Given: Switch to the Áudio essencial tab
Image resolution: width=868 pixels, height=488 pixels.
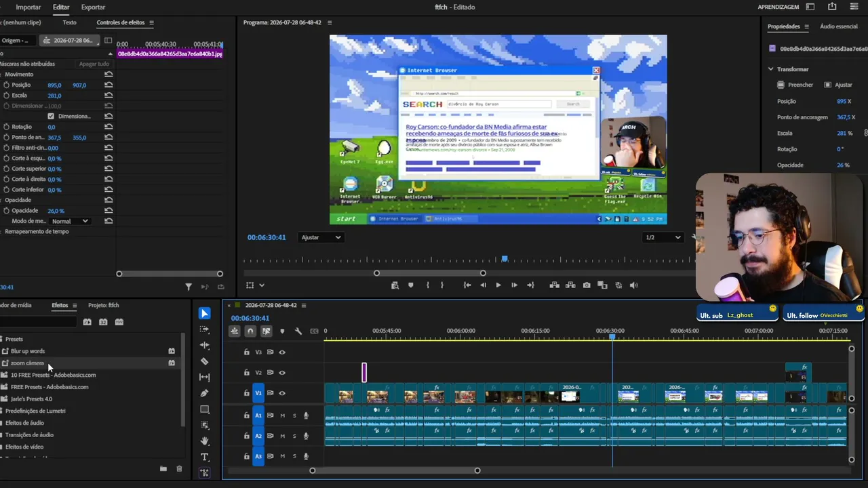Looking at the screenshot, I should pos(839,26).
